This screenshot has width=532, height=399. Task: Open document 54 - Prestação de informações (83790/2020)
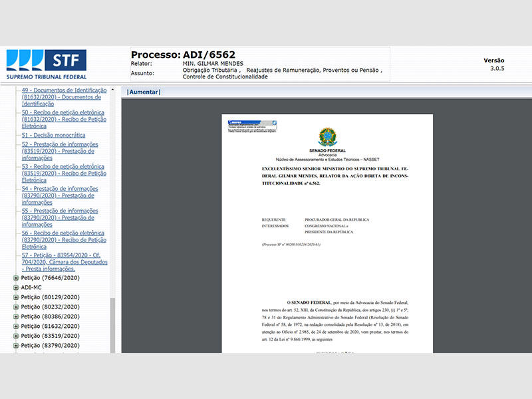click(60, 196)
